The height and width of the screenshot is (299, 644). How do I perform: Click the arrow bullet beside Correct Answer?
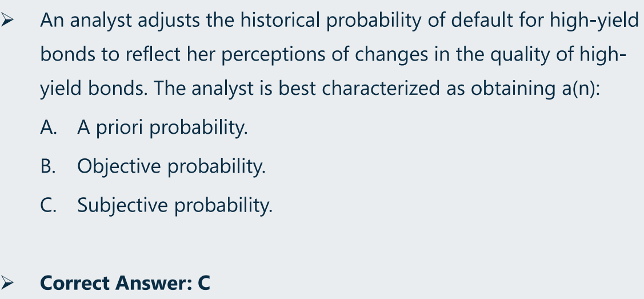point(7,282)
